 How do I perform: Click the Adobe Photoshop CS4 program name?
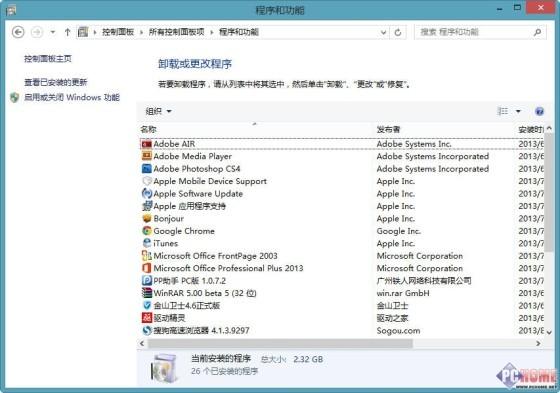tap(197, 169)
